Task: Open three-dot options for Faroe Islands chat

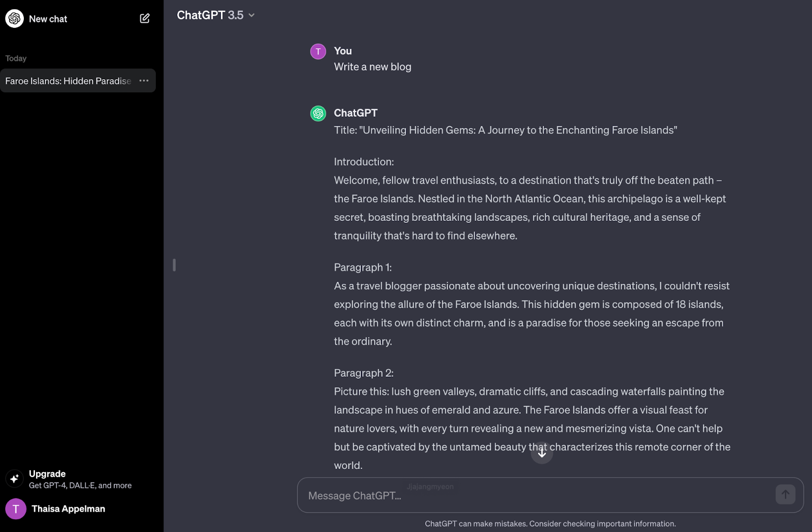Action: click(144, 81)
